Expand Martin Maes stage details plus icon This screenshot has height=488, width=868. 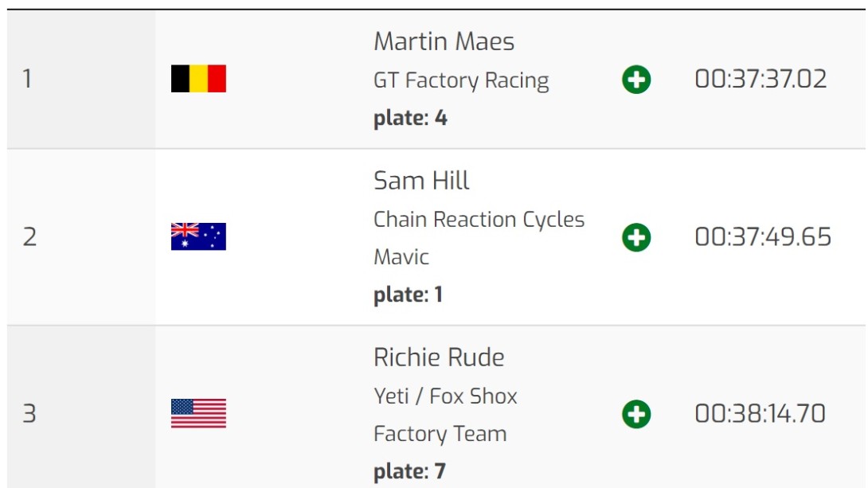pyautogui.click(x=636, y=79)
